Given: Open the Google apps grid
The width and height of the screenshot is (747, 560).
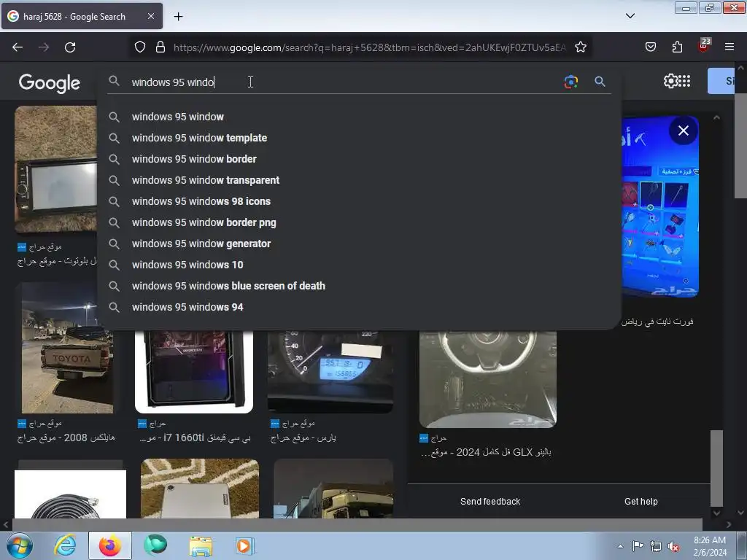Looking at the screenshot, I should [684, 81].
